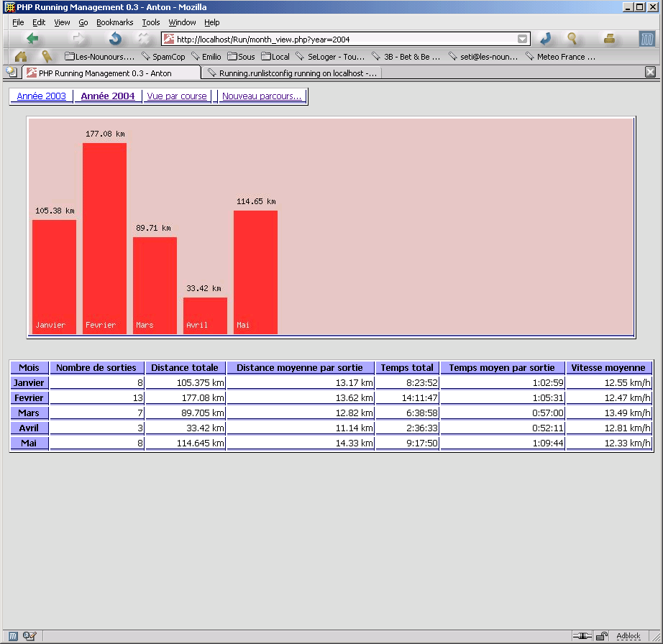Viewport: 663px width, 644px height.
Task: Expand the Sous bookmark folder
Action: tap(241, 56)
